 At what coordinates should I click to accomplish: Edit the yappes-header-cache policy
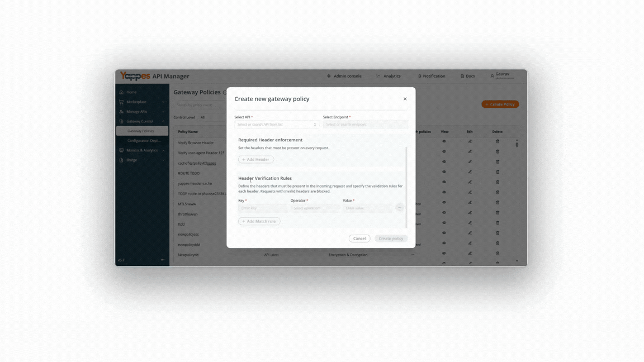(x=470, y=182)
